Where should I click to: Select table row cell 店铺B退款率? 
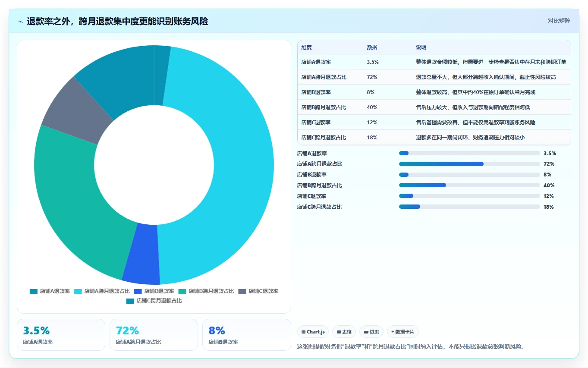point(316,92)
